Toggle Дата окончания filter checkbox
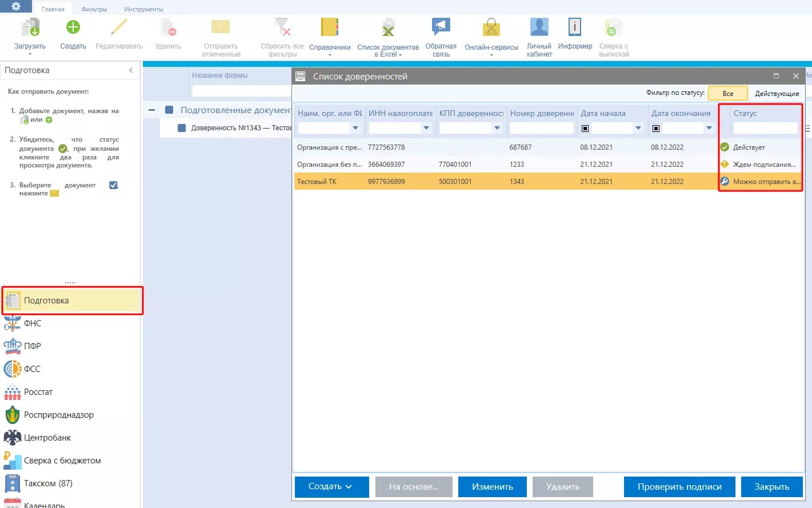This screenshot has height=508, width=812. click(x=656, y=129)
